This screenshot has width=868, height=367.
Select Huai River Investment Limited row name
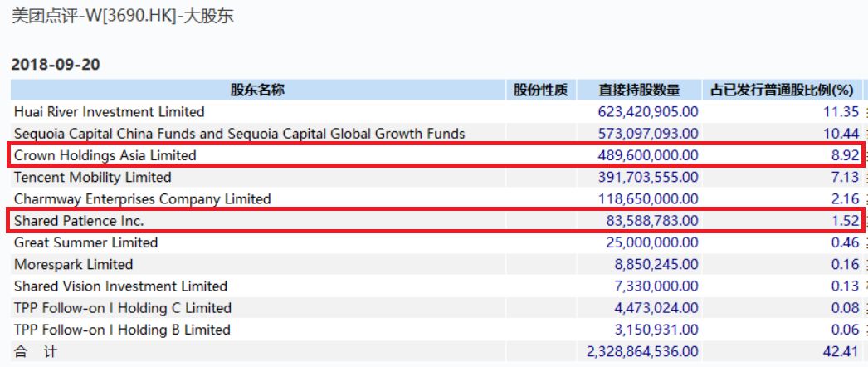[x=109, y=112]
